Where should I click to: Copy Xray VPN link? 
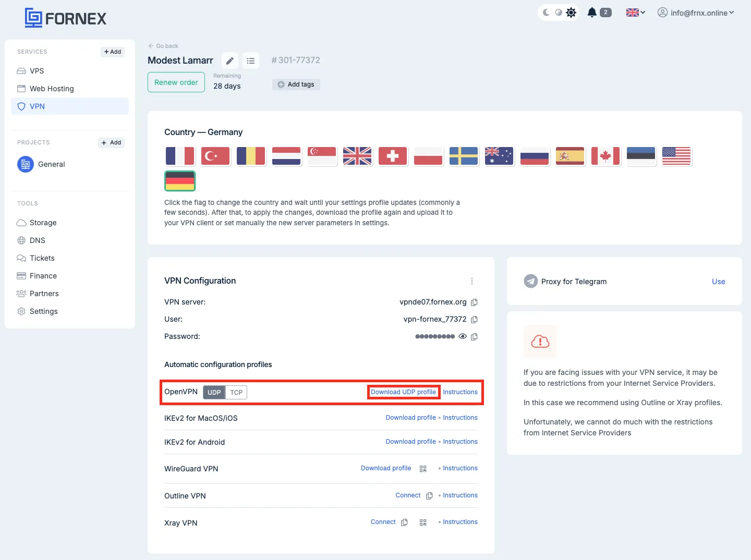pos(404,522)
